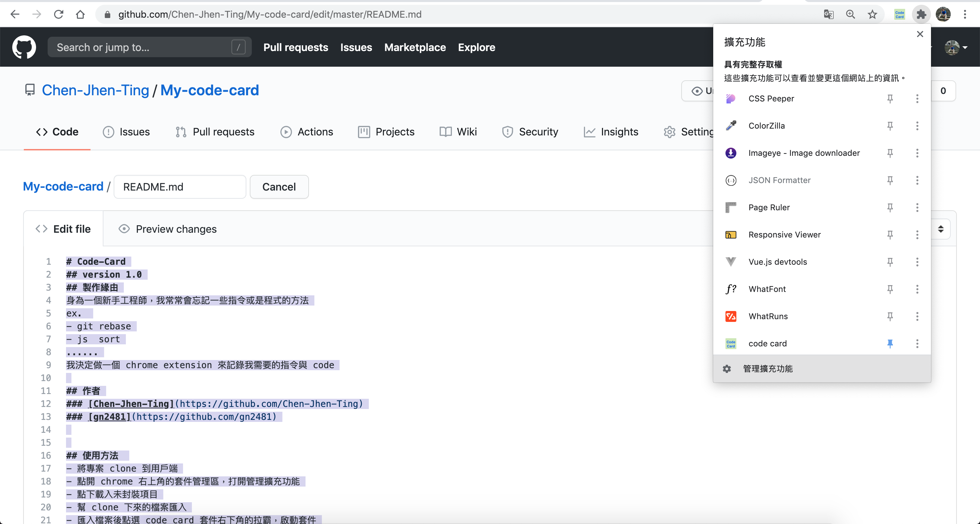Screen dimensions: 980x524
Task: Open more options for Page Ruler
Action: coord(917,208)
